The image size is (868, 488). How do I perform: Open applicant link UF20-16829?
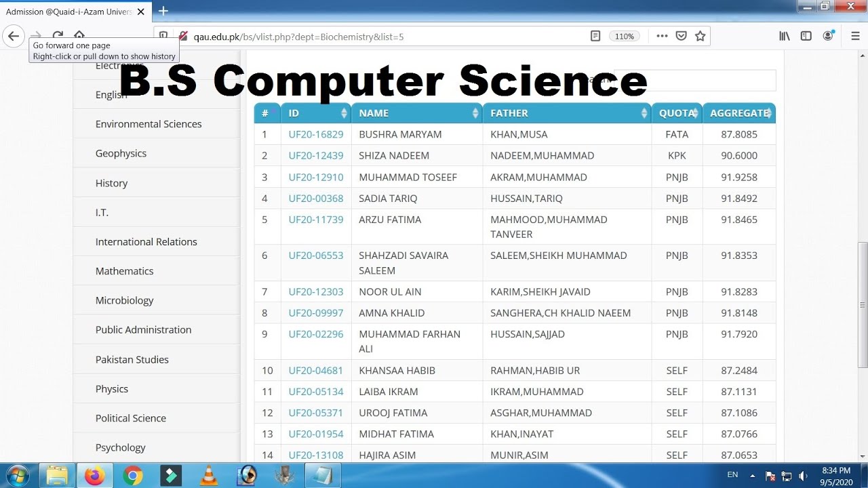pyautogui.click(x=316, y=134)
